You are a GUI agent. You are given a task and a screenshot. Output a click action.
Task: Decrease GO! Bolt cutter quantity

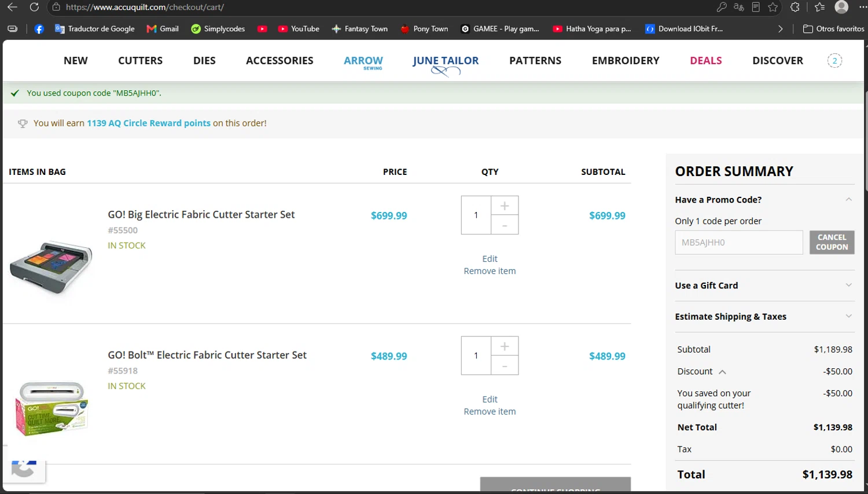pyautogui.click(x=505, y=365)
